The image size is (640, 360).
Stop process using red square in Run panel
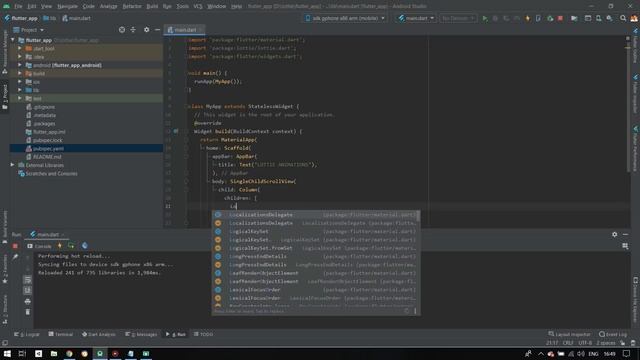point(15,246)
